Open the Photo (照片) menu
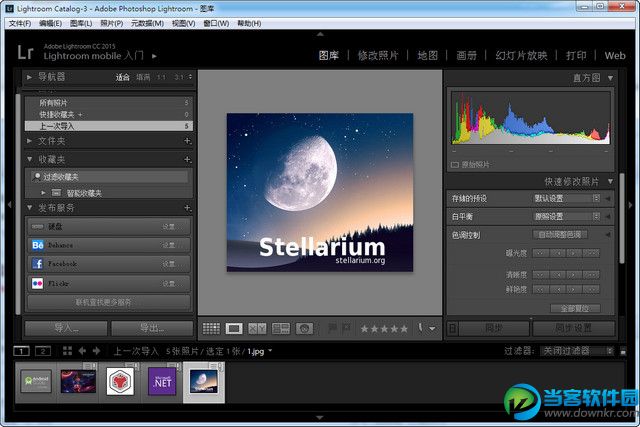 point(112,23)
